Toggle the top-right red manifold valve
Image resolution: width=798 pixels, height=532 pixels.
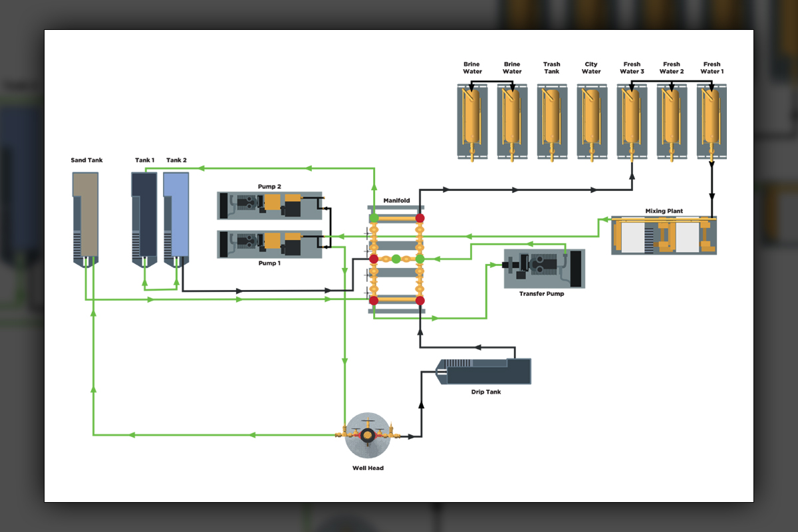(420, 217)
